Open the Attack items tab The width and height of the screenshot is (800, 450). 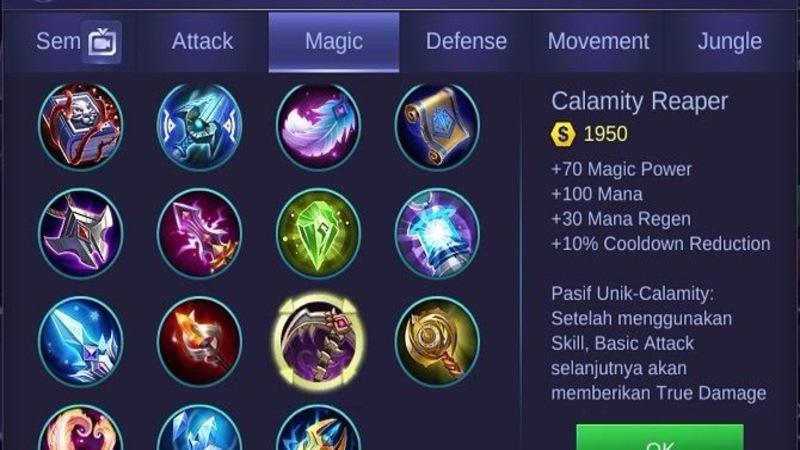(x=203, y=41)
